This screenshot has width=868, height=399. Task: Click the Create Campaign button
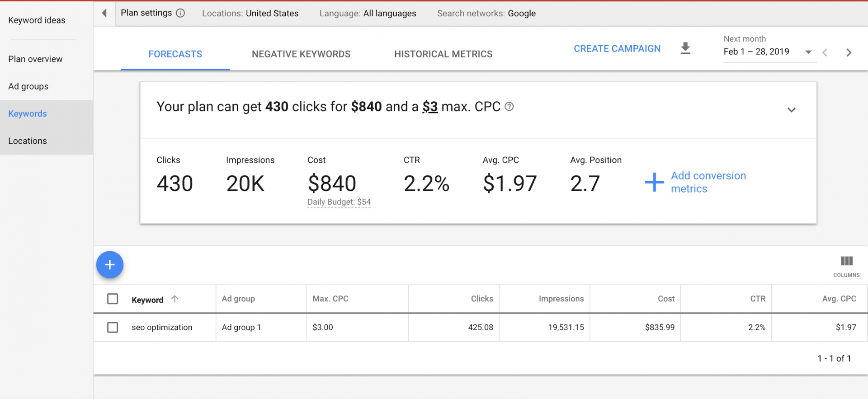(x=617, y=48)
